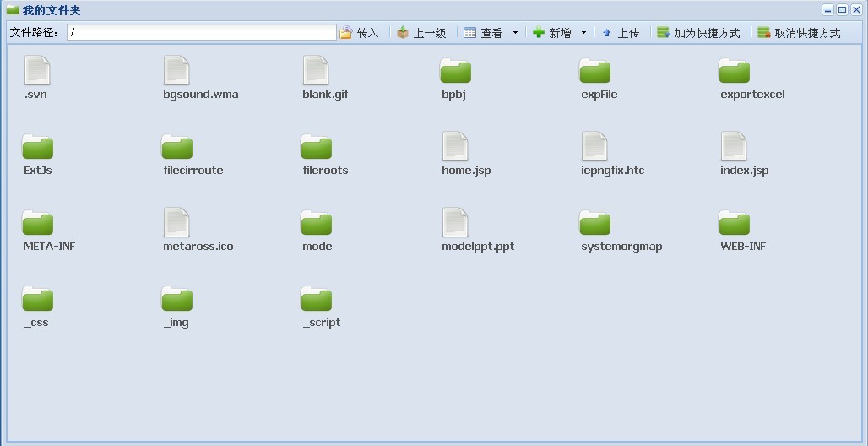This screenshot has width=868, height=446.
Task: Select the bgsound.wma file icon
Action: 176,70
